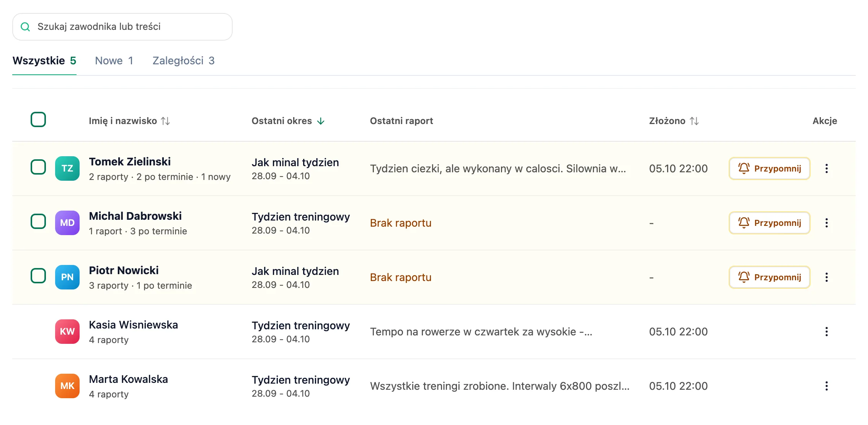Click 'Brak raportu' in the Piotr Nowicki row

pyautogui.click(x=401, y=277)
